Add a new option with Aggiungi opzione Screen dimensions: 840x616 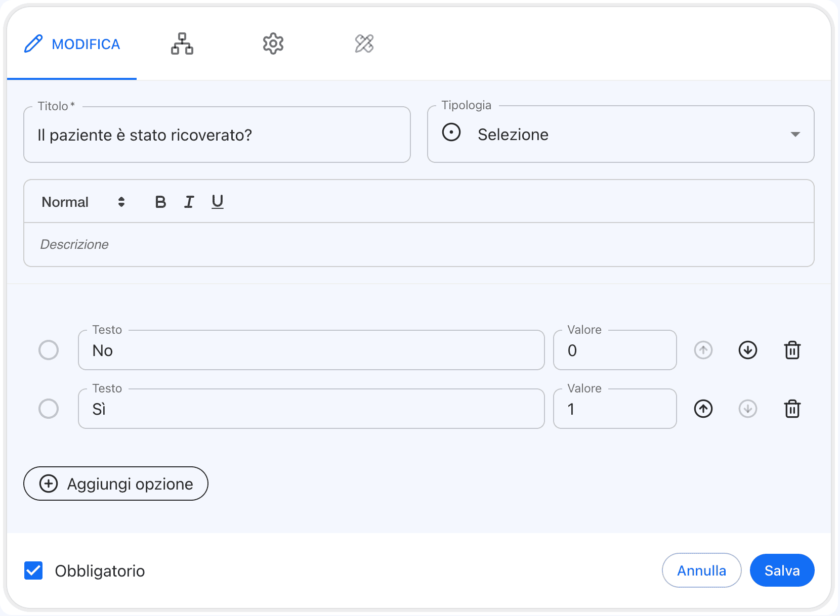(116, 483)
